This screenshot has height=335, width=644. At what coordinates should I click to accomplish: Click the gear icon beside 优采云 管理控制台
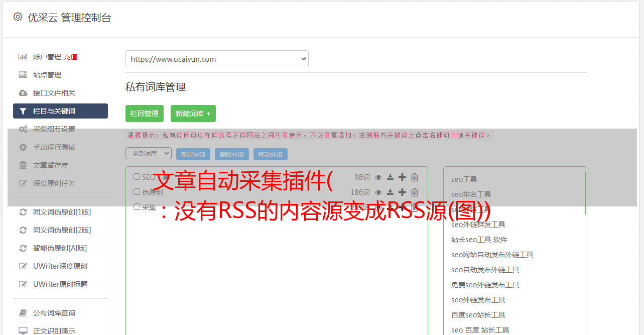[x=18, y=17]
